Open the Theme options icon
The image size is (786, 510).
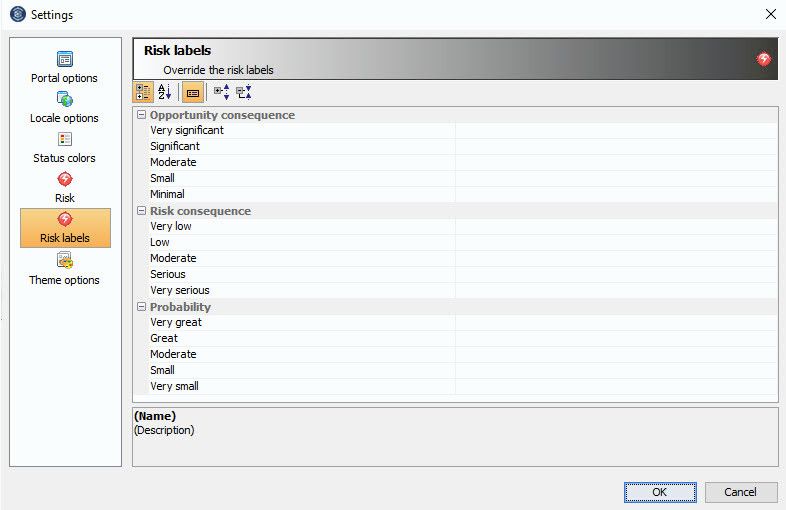[65, 260]
